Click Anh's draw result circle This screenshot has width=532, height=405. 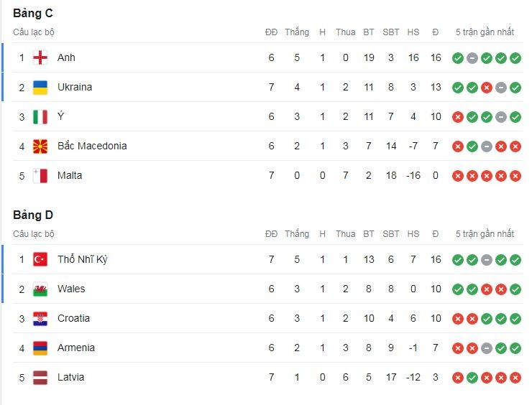click(472, 58)
